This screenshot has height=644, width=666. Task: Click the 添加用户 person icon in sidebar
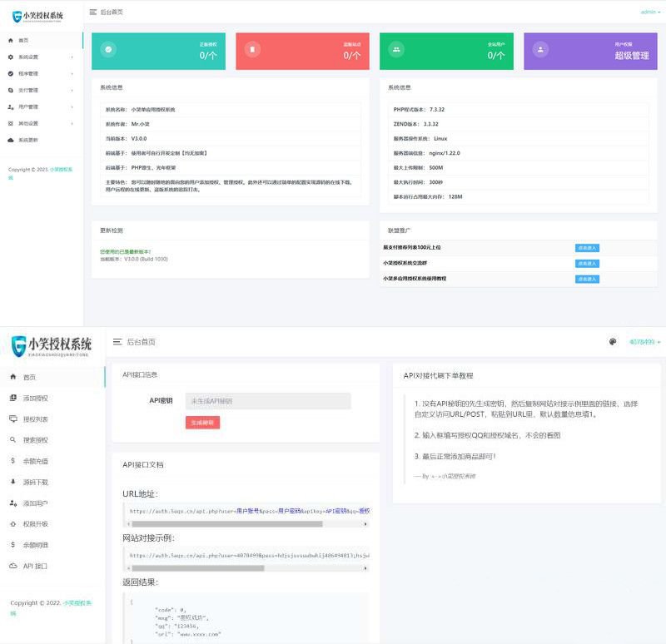(x=12, y=503)
